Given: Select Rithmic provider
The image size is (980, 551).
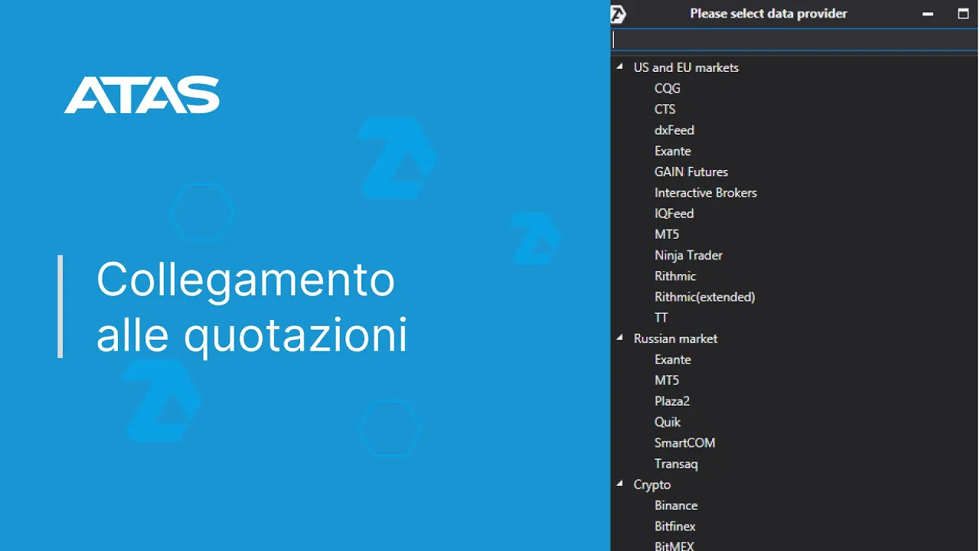Looking at the screenshot, I should (x=675, y=275).
